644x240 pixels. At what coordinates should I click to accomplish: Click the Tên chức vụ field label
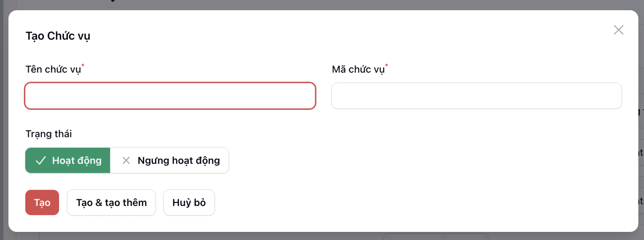(53, 69)
